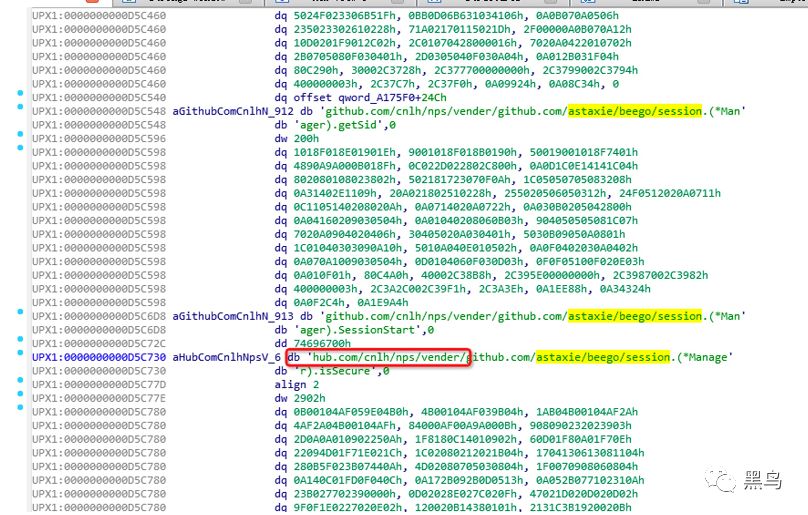Click hex value 1704130613081104h
Viewport: 808px width, 515px height.
[x=590, y=453]
